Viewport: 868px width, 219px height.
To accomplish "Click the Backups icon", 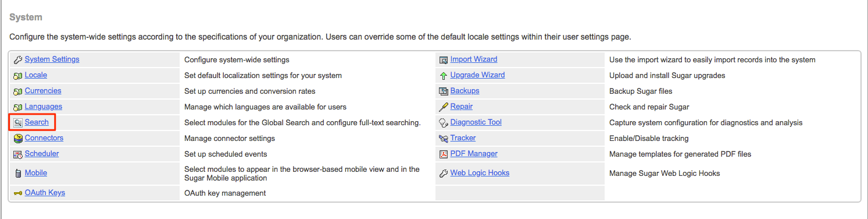I will [x=444, y=91].
